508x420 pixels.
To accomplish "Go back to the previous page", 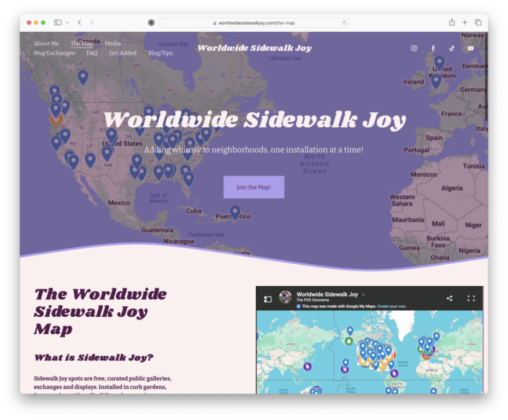I will (x=80, y=22).
